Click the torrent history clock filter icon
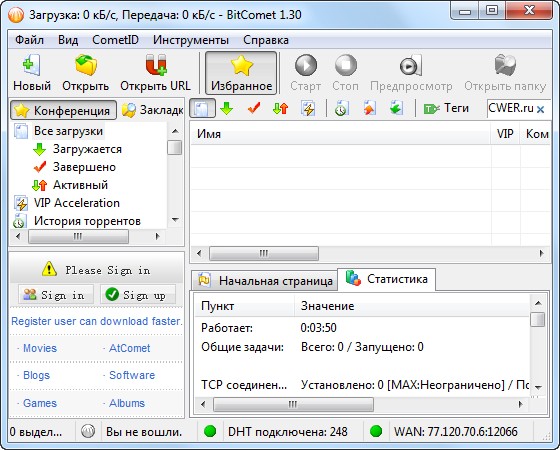The height and width of the screenshot is (450, 560). [x=341, y=108]
